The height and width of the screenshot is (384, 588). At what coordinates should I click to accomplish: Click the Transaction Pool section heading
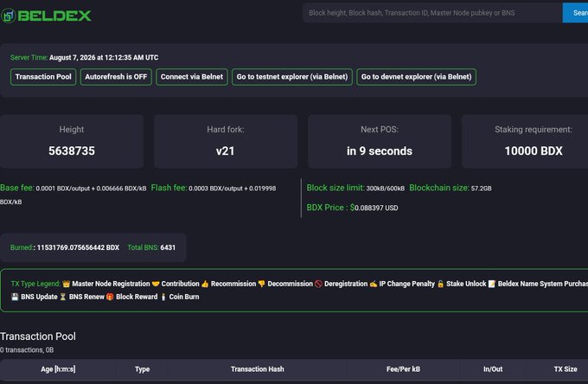point(38,336)
